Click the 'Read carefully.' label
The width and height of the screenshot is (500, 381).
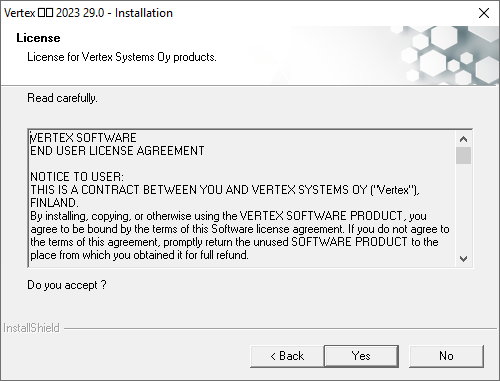click(x=62, y=98)
